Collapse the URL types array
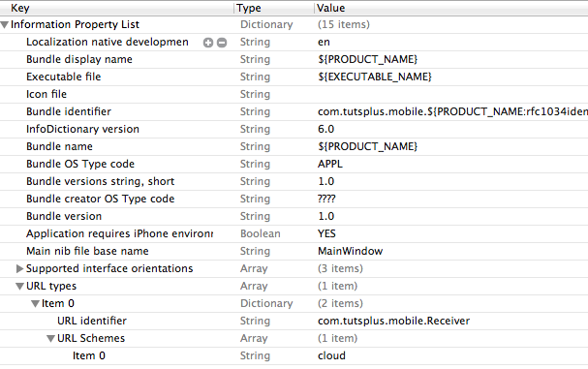Viewport: 588px width, 369px height. (x=20, y=287)
